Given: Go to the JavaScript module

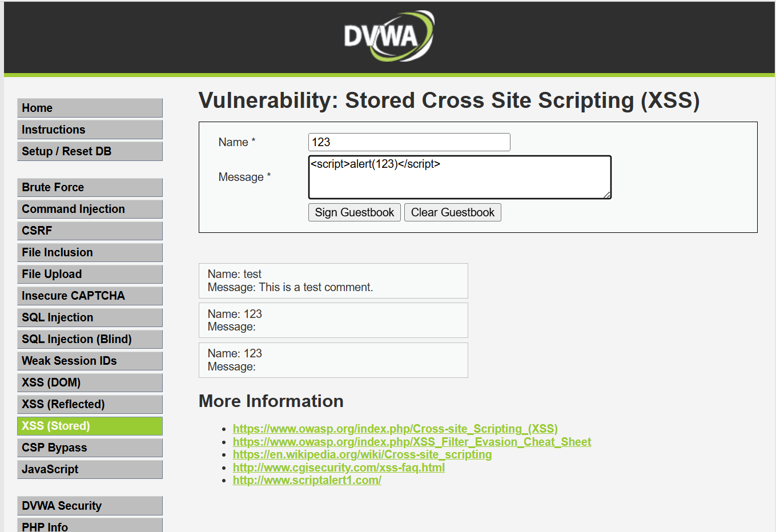Looking at the screenshot, I should pos(90,469).
